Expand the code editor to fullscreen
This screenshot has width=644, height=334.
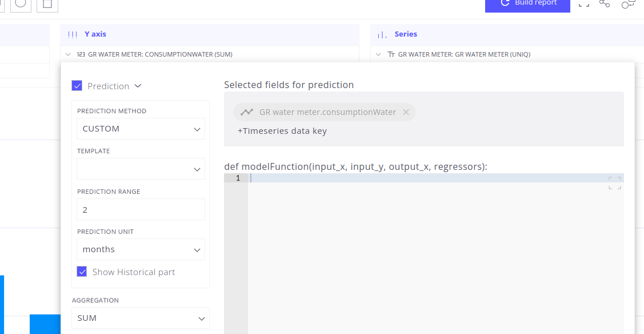614,183
